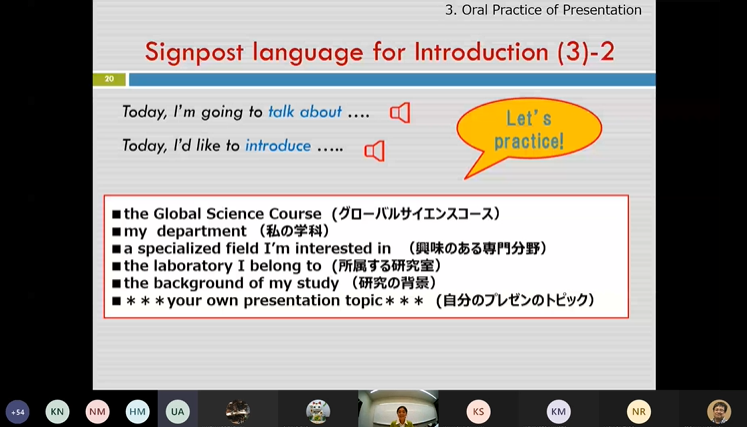
Task: Click the Japanese text 所属する研究室
Action: coord(386,265)
